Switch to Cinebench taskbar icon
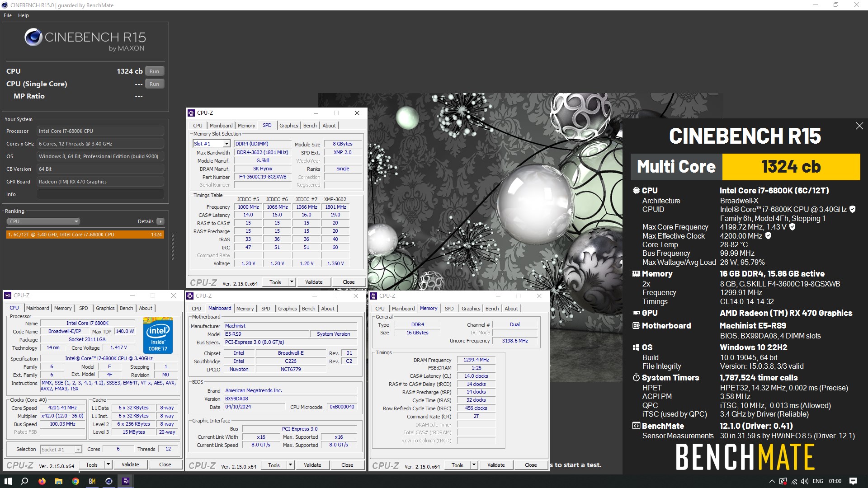 (109, 481)
